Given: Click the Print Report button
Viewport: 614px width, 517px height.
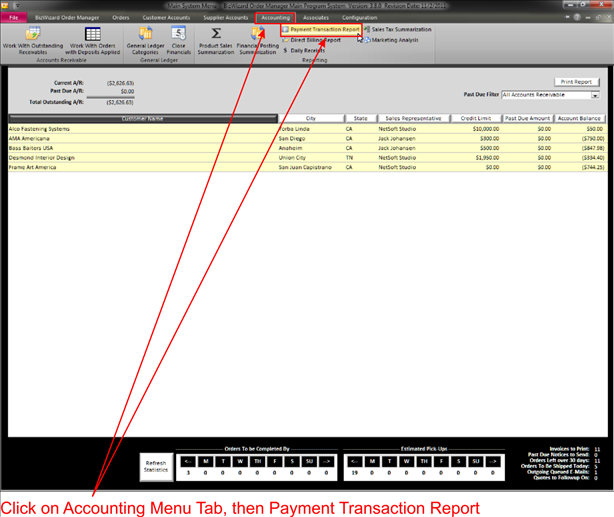Looking at the screenshot, I should pos(578,82).
